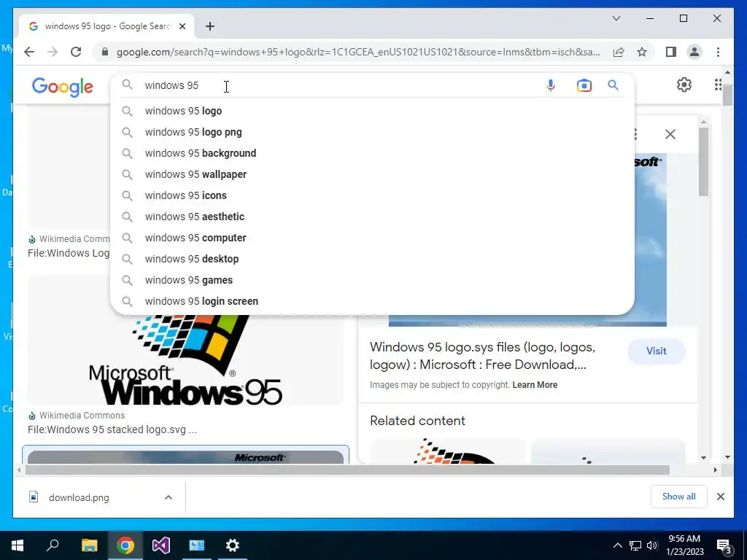
Task: Close the downloads bar
Action: [x=720, y=497]
